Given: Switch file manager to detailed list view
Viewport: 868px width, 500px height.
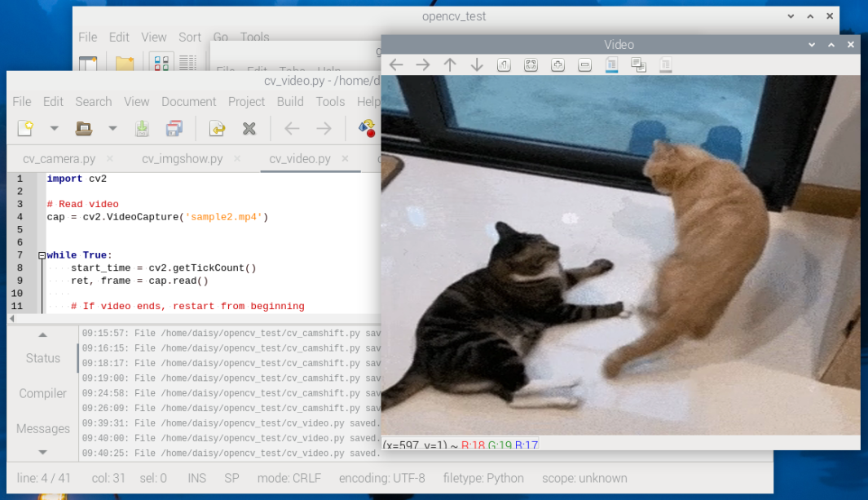Looking at the screenshot, I should (187, 63).
